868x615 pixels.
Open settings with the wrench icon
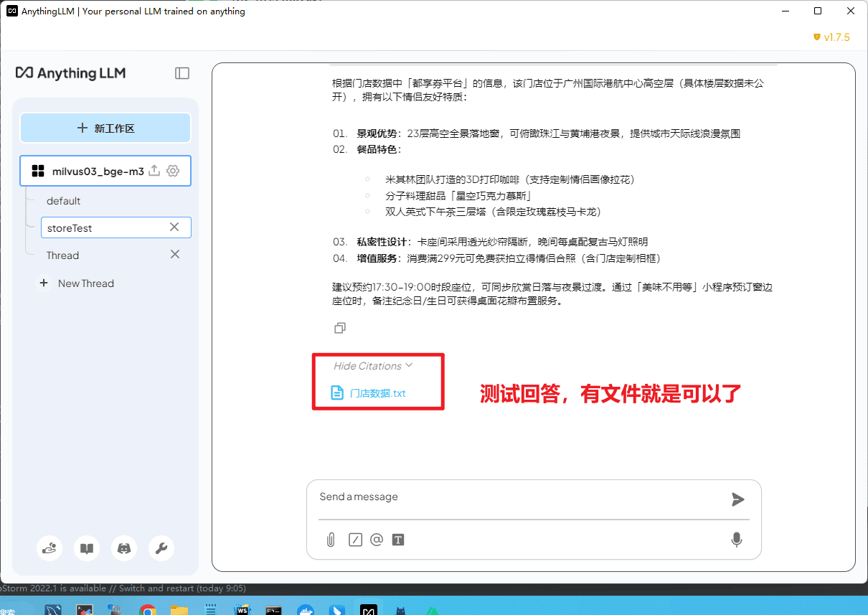point(161,549)
